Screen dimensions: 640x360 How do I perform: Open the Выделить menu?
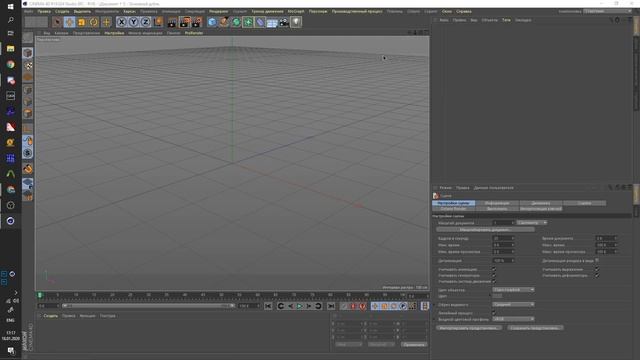coord(82,11)
